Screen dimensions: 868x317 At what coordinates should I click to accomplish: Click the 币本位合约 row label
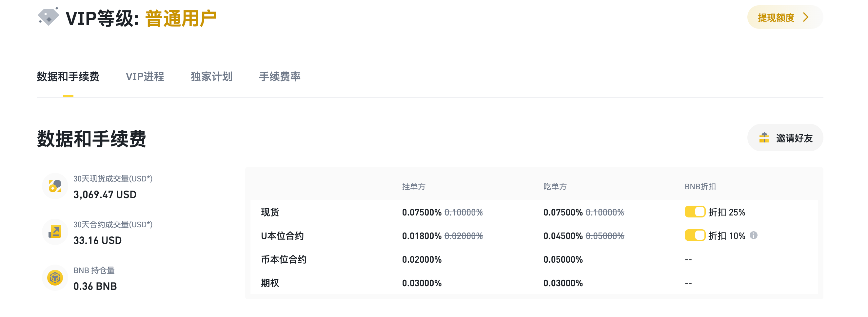click(284, 259)
